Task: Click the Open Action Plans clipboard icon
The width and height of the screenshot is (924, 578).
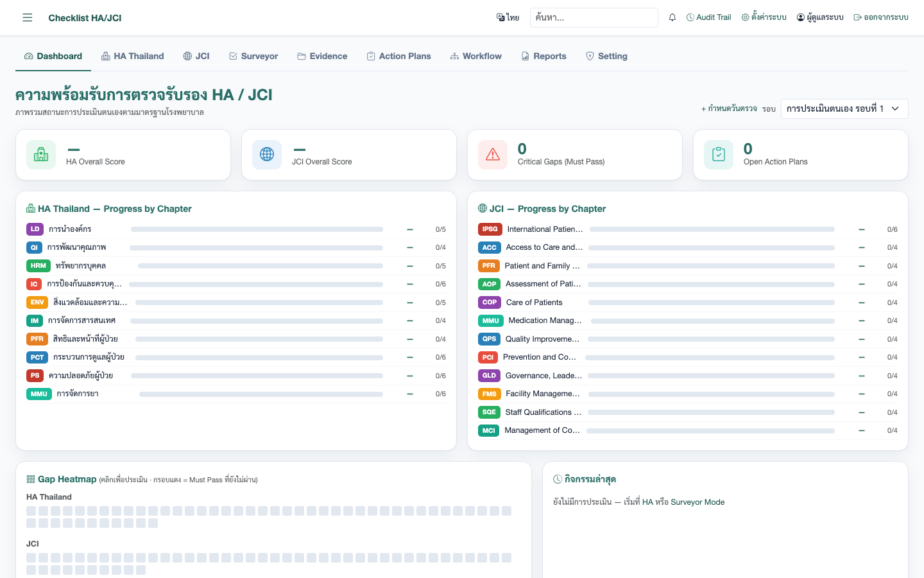Action: click(x=719, y=155)
